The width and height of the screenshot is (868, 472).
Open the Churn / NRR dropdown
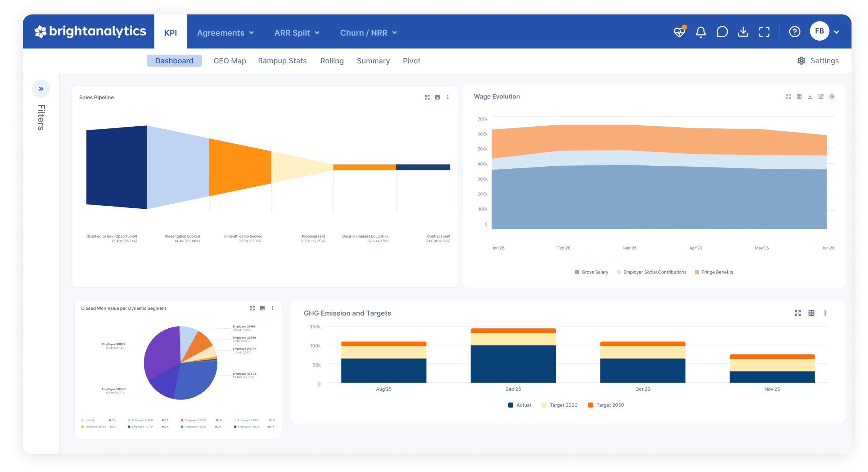pyautogui.click(x=368, y=33)
